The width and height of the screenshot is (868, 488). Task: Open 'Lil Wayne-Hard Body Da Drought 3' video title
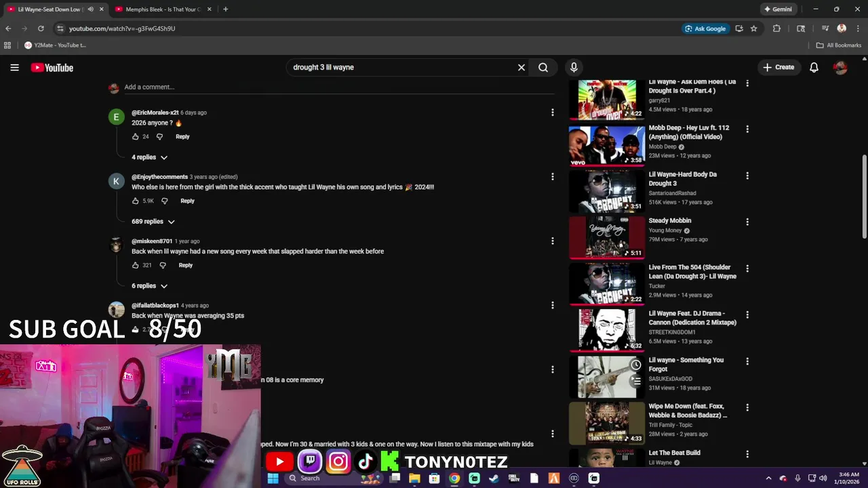point(682,179)
